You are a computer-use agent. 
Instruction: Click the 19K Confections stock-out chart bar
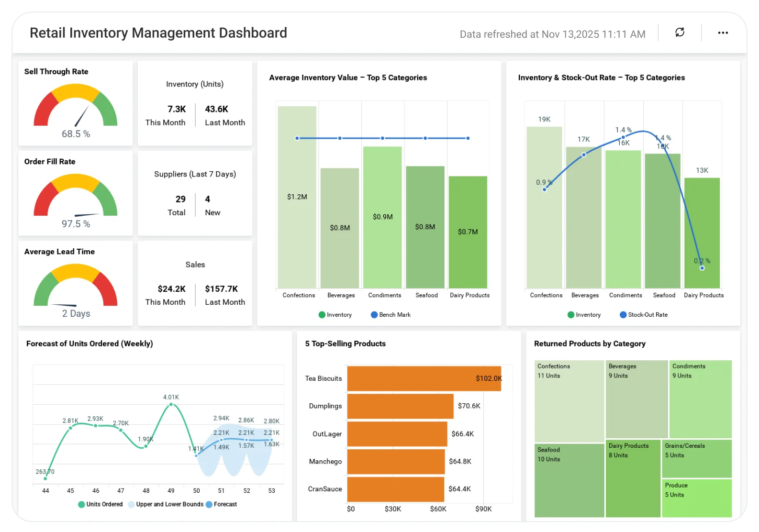(x=544, y=208)
